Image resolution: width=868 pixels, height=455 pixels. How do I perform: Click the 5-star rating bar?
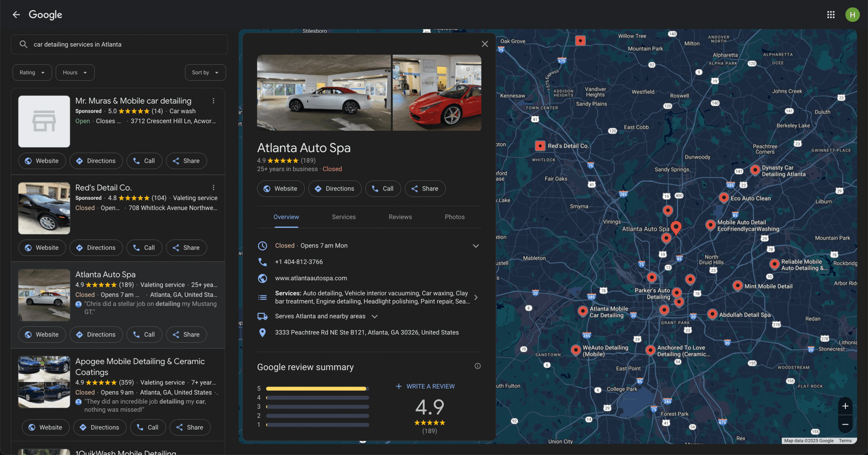[317, 389]
